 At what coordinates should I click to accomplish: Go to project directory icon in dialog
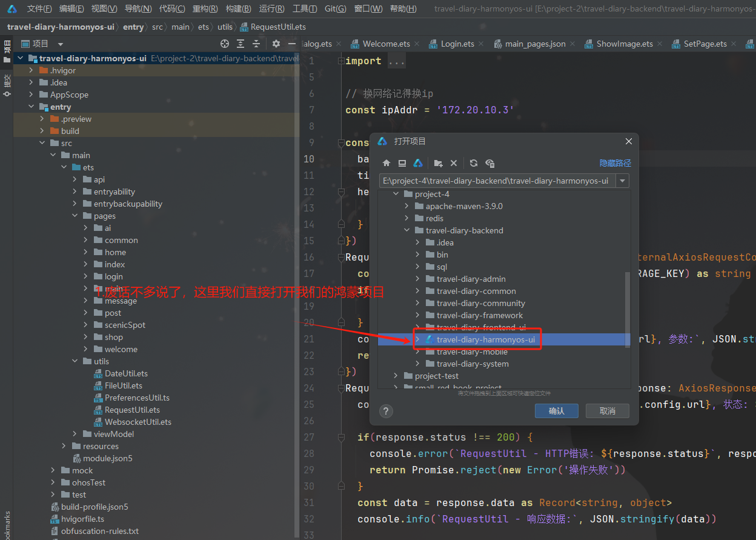418,163
